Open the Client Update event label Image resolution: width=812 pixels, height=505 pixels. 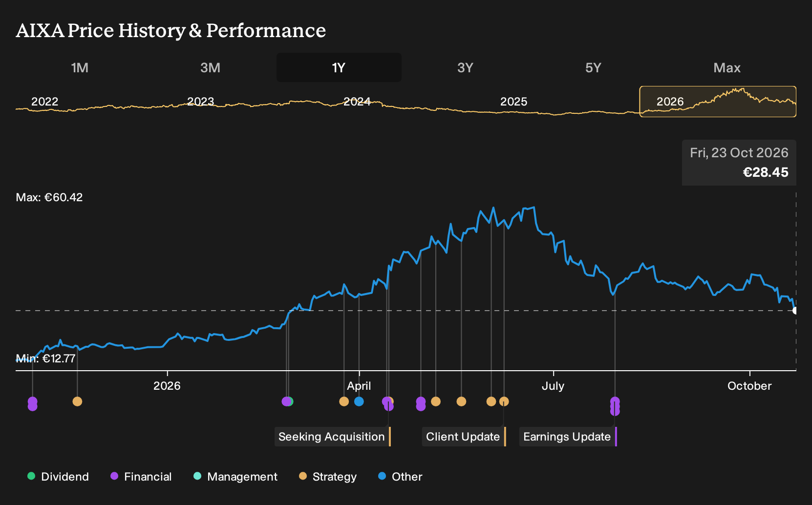point(464,437)
